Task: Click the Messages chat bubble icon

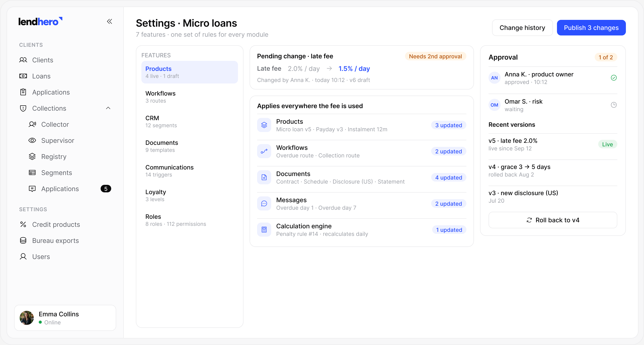Action: coord(264,203)
